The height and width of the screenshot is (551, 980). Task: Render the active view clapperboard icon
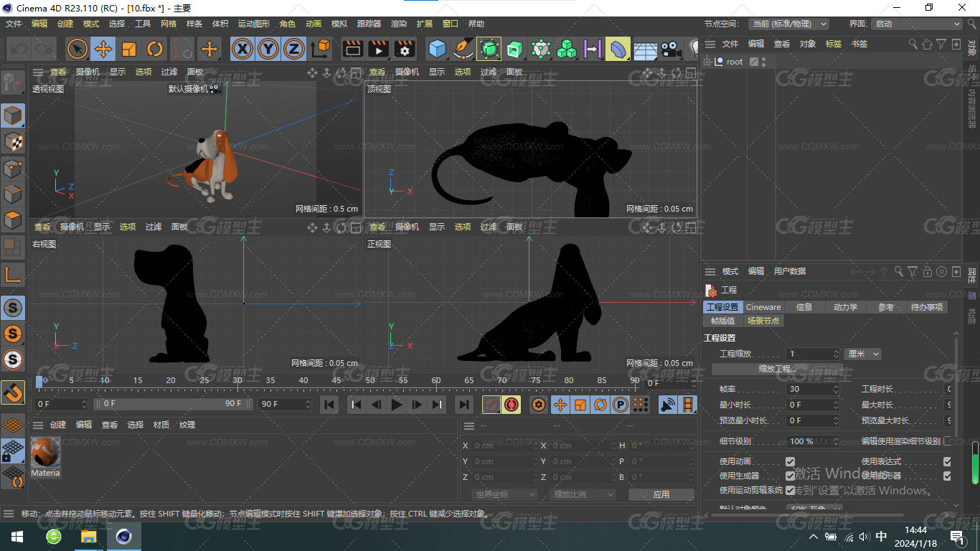(x=352, y=49)
